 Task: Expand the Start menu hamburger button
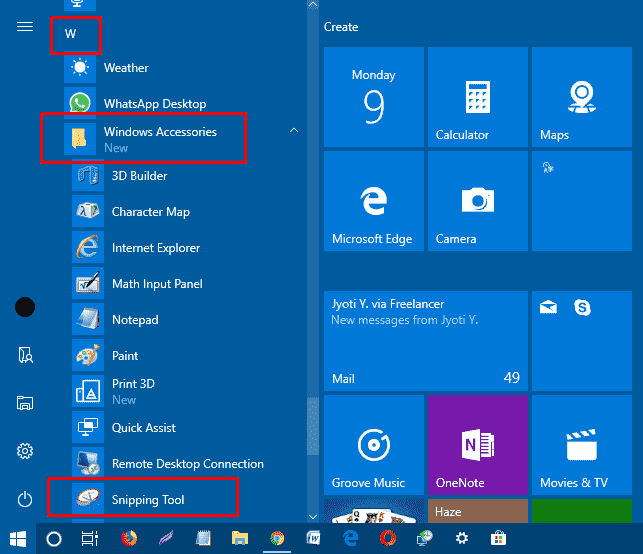[x=25, y=27]
